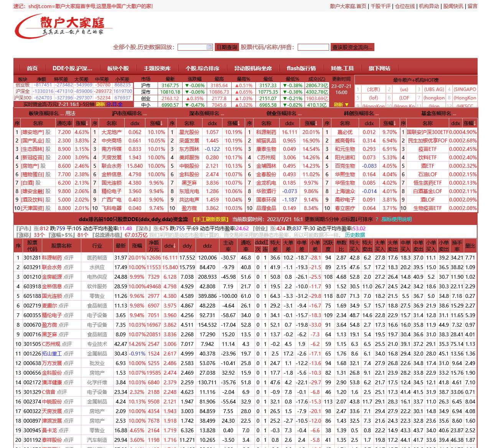The image size is (491, 448).
Task: Open the 股闻快讯 top link
Action: [x=453, y=6]
